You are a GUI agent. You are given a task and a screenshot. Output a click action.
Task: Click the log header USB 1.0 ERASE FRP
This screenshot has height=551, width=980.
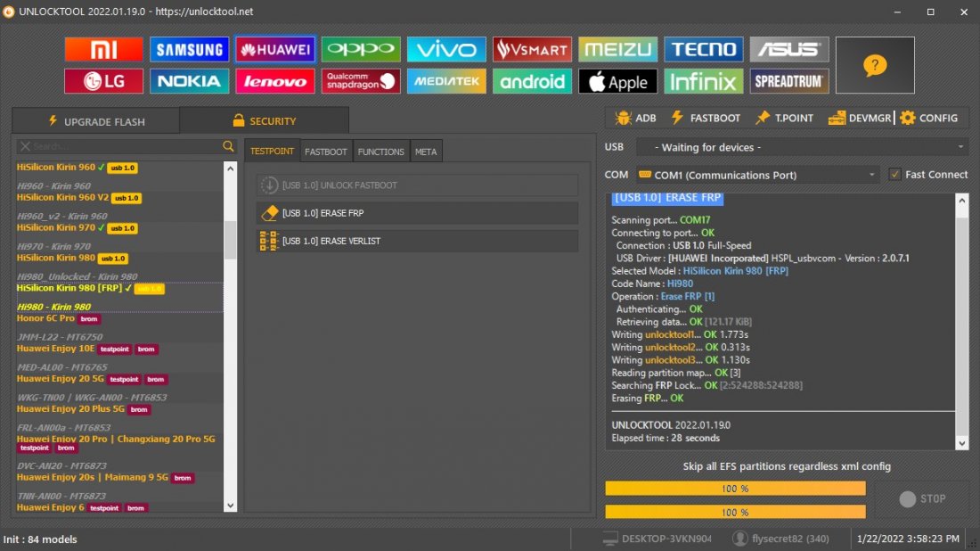tap(667, 198)
